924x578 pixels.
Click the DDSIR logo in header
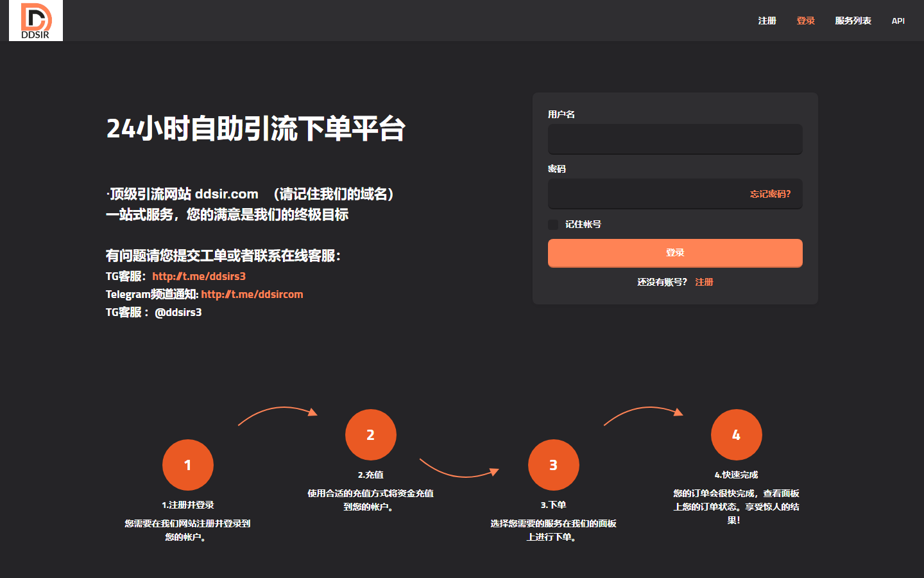coord(36,21)
